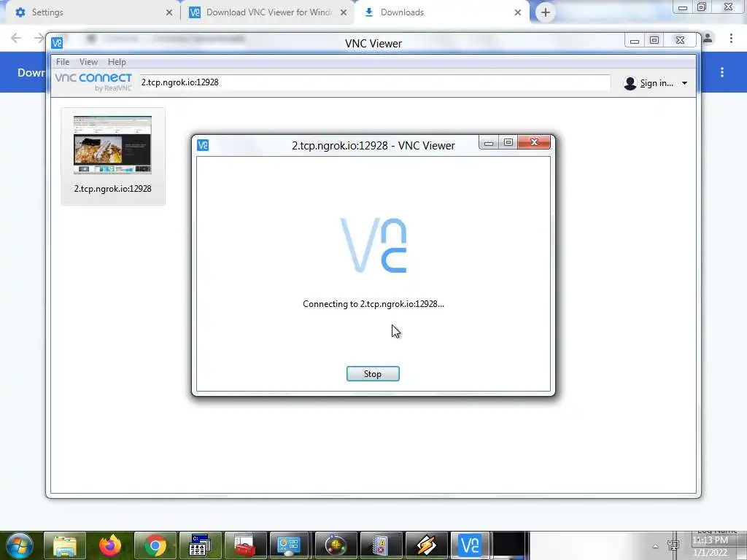Open the Control Panel icon in the taskbar
Viewport: 747px width, 560px height.
coord(290,545)
